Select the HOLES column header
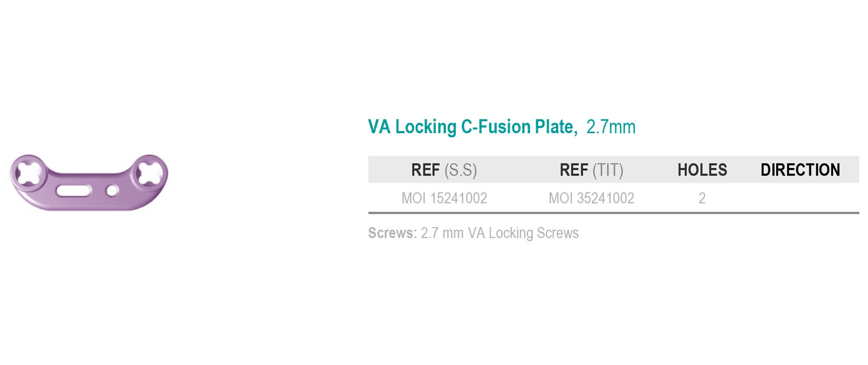The height and width of the screenshot is (365, 868). 702,170
